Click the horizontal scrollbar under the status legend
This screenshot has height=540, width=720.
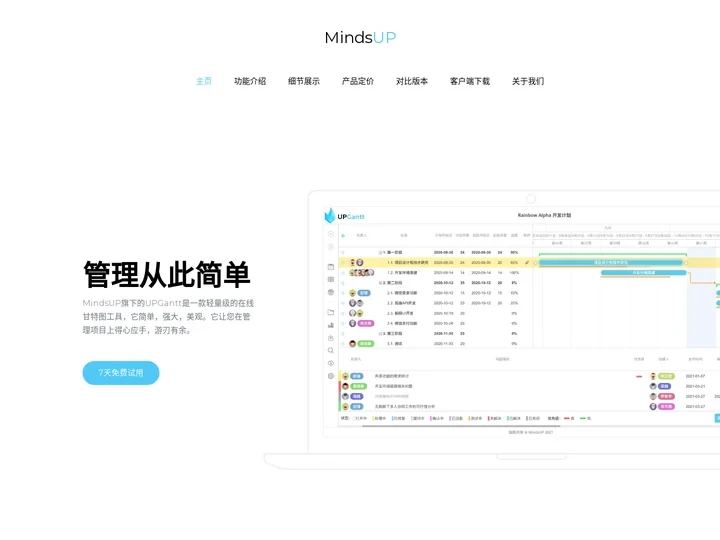[x=461, y=426]
